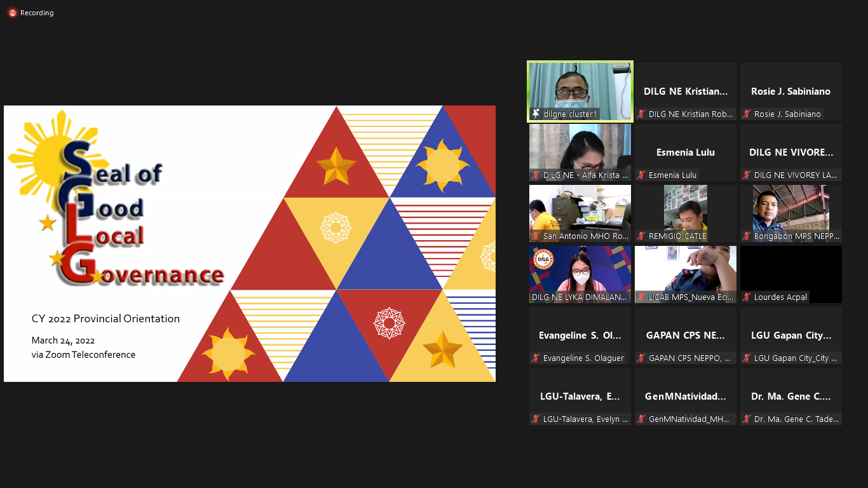
Task: Select DILG NE Kristian Rob participant tile
Action: coord(686,91)
